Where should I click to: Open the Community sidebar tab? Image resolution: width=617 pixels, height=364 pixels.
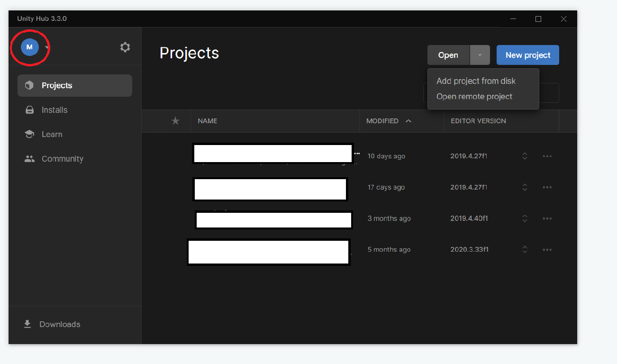[x=75, y=159]
